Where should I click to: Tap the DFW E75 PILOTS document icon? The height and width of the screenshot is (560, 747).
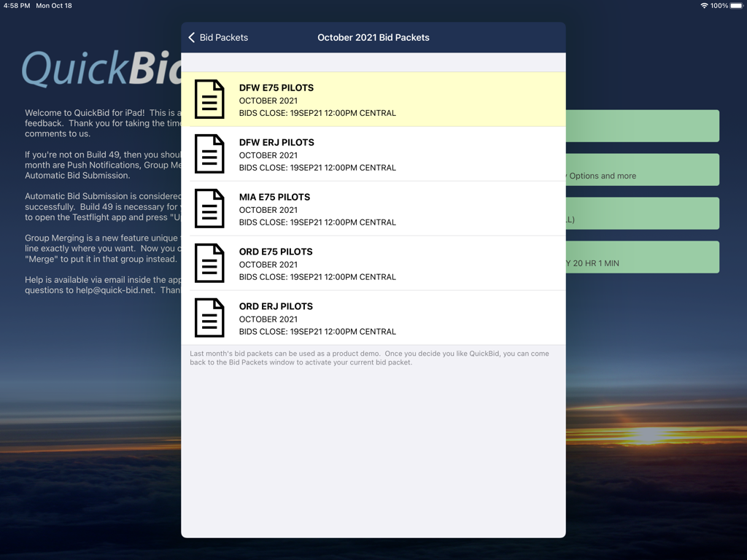pyautogui.click(x=209, y=99)
